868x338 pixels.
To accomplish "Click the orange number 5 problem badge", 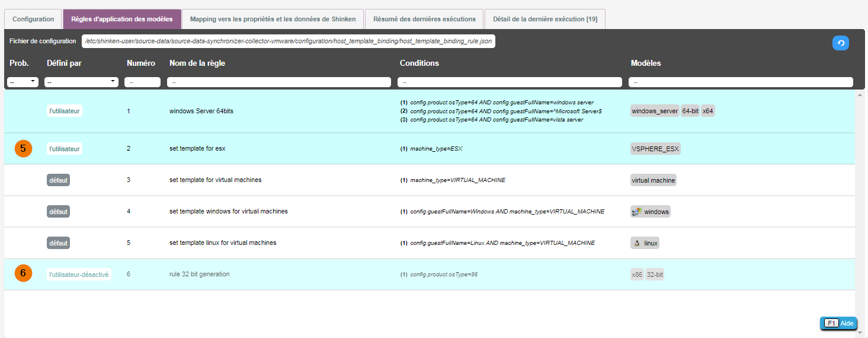I will click(x=23, y=149).
